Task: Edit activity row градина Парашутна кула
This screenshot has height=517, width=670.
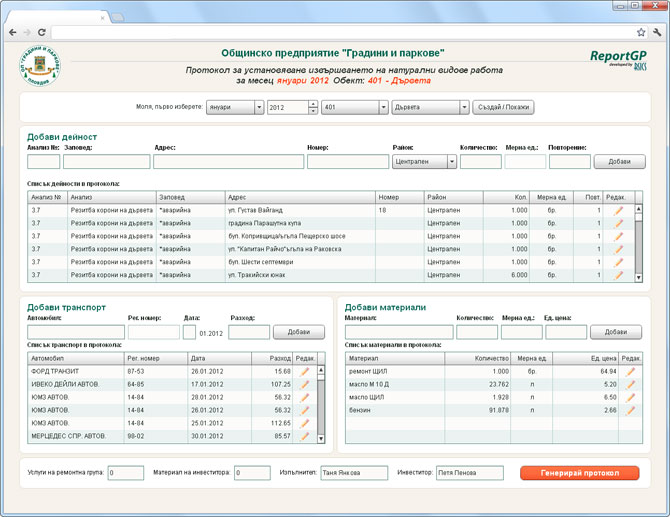Action: click(x=618, y=223)
